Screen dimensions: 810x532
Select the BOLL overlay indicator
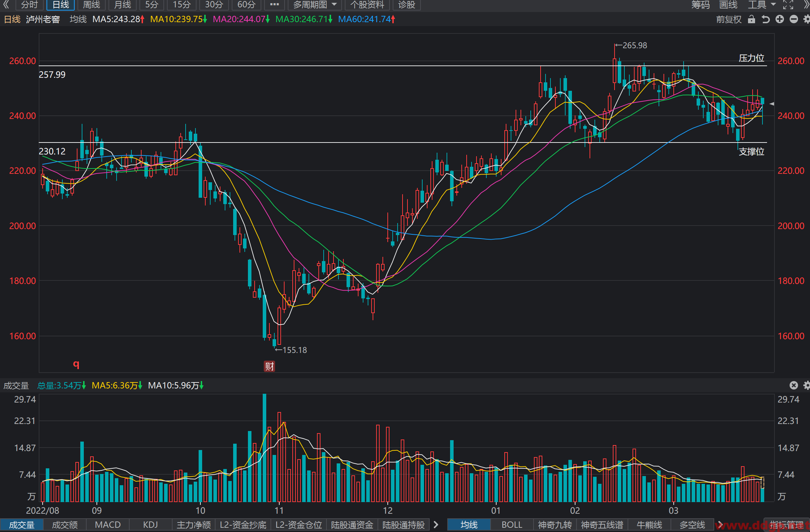(x=512, y=525)
